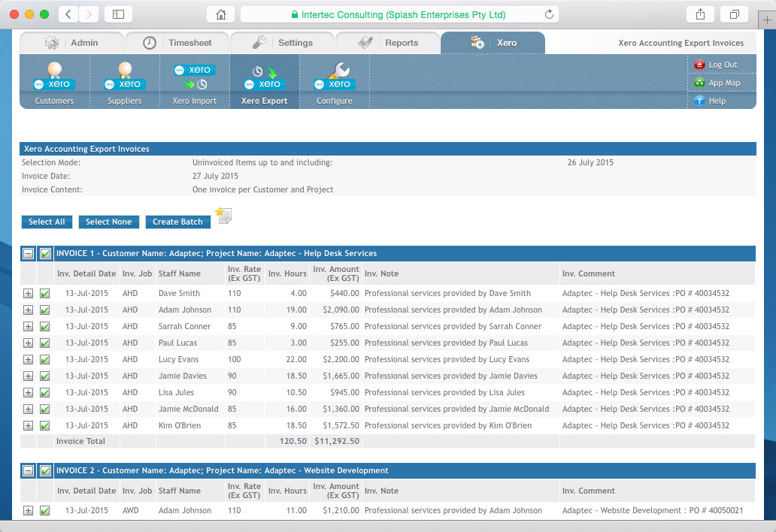Open the browser share menu
This screenshot has width=776, height=532.
tap(700, 14)
